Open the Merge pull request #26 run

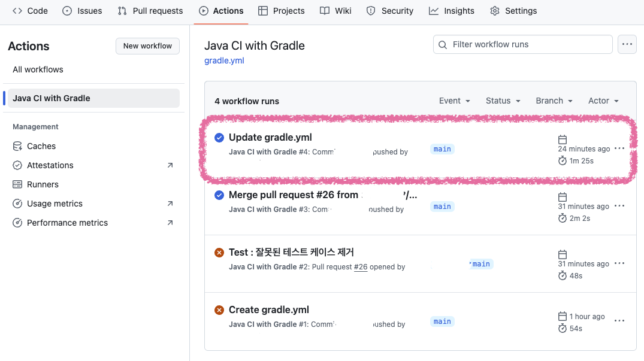pyautogui.click(x=323, y=195)
